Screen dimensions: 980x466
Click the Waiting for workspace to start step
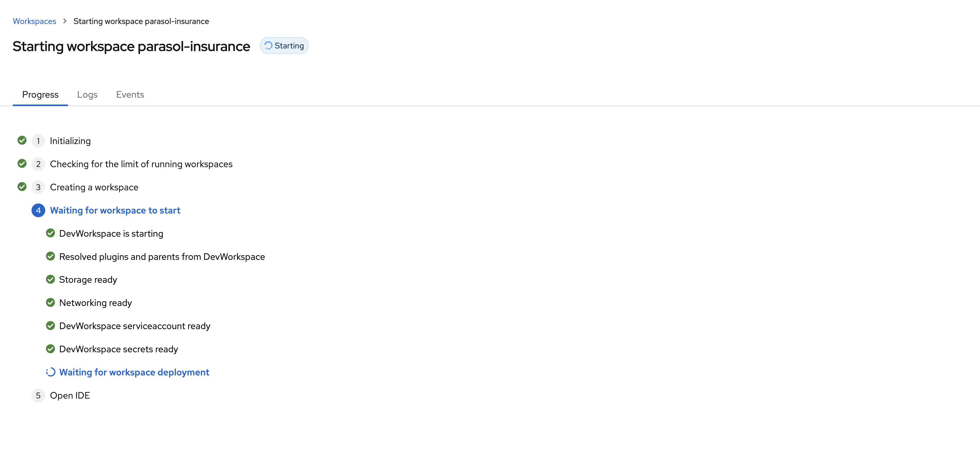click(x=115, y=210)
